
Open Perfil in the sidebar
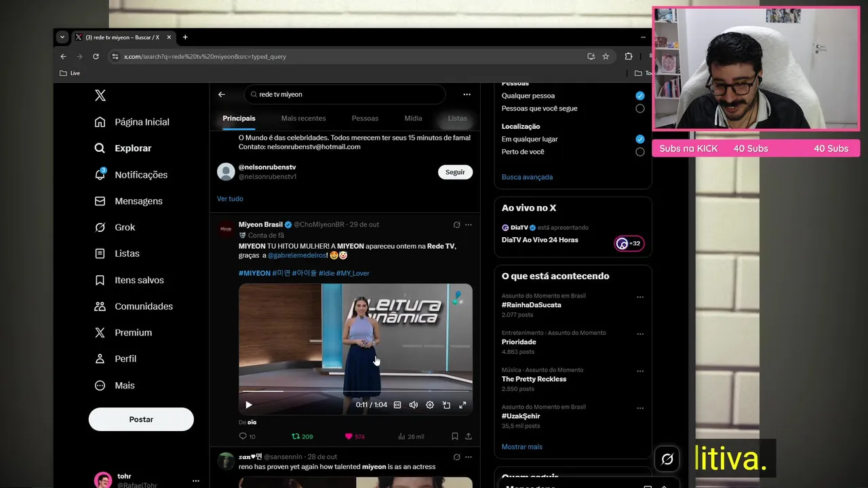tap(116, 359)
